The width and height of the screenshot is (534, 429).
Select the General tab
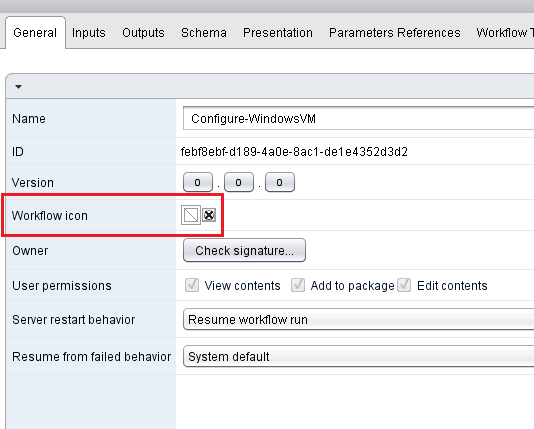click(35, 33)
